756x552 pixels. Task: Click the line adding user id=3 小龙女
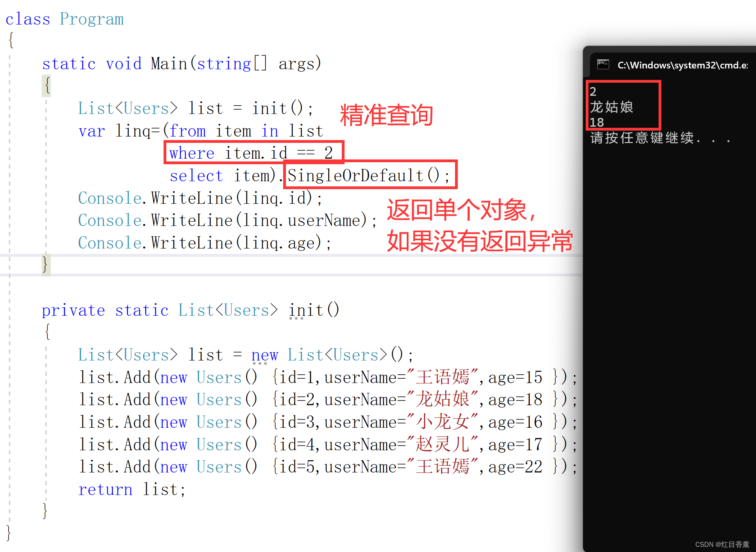tap(328, 422)
